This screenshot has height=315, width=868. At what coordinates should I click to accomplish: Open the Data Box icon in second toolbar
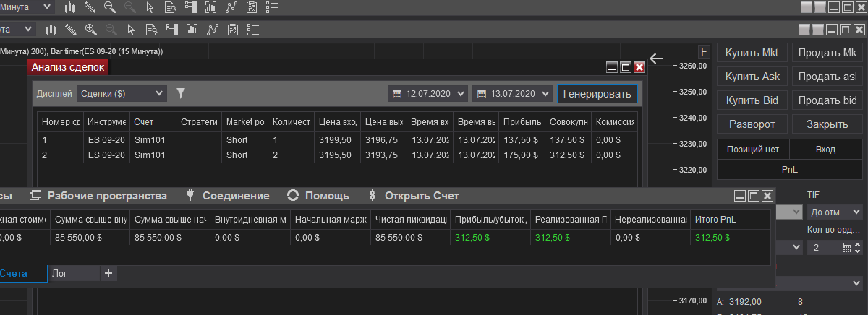(152, 30)
